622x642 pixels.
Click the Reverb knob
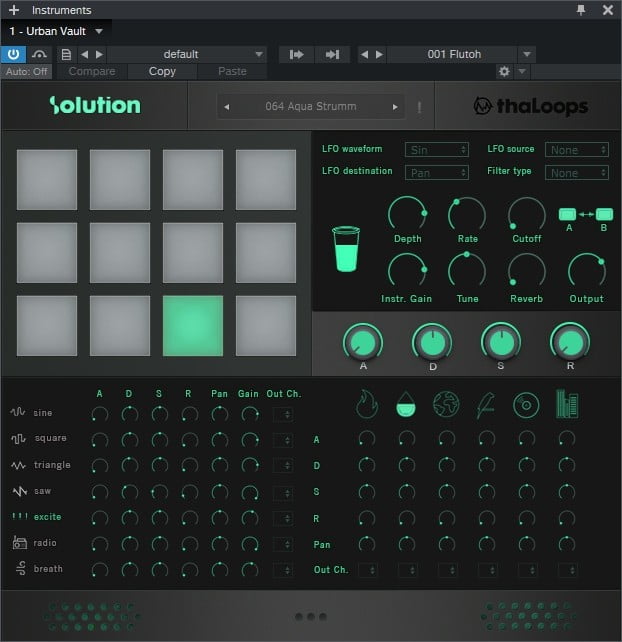[527, 270]
